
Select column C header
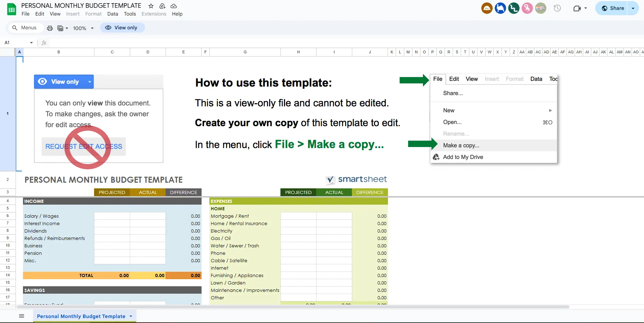pyautogui.click(x=112, y=52)
